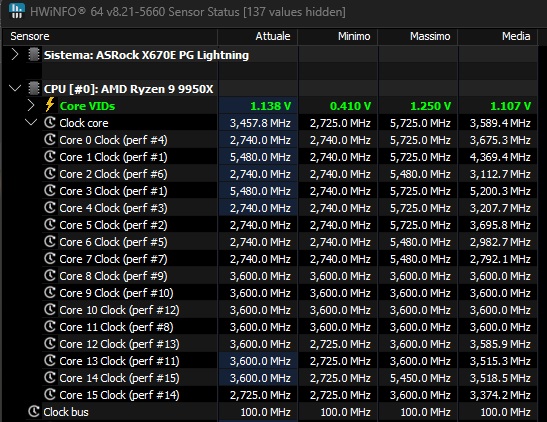The image size is (547, 422).
Task: Select Core 13 Clock (perf #11) row
Action: (119, 361)
